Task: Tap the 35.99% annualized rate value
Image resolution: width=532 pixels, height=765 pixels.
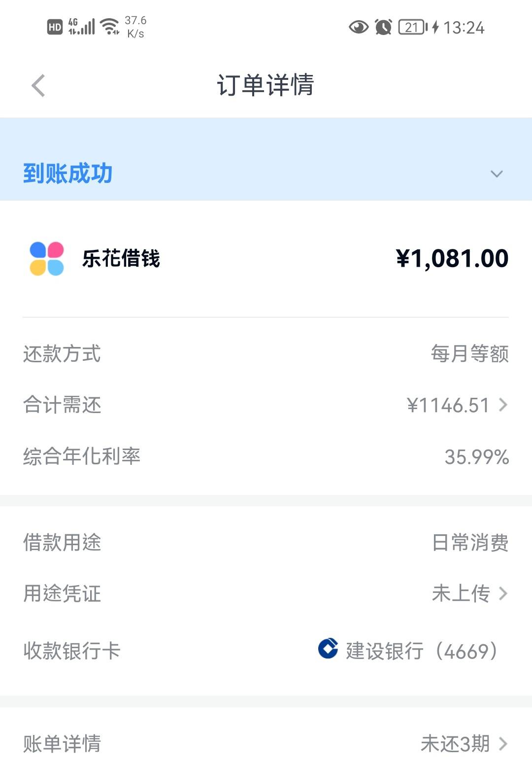Action: point(477,457)
